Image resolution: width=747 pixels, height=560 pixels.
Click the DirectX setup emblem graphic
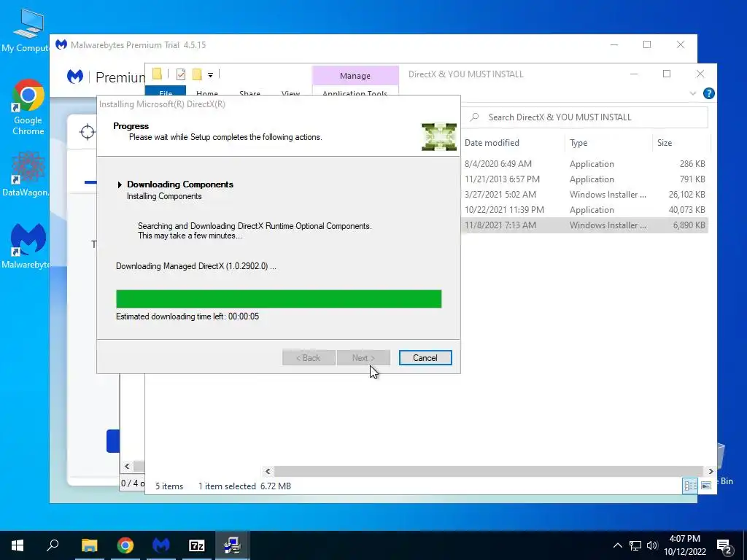pos(438,136)
